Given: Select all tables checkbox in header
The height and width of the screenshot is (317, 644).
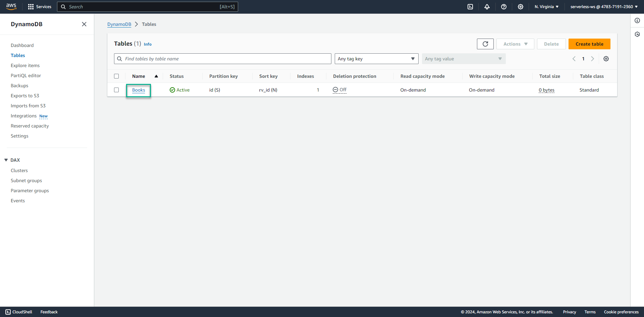Looking at the screenshot, I should point(116,76).
